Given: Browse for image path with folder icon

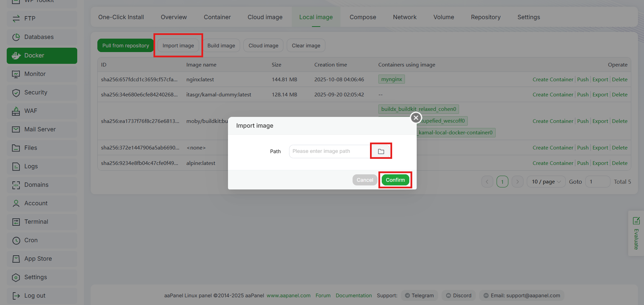Looking at the screenshot, I should 381,151.
